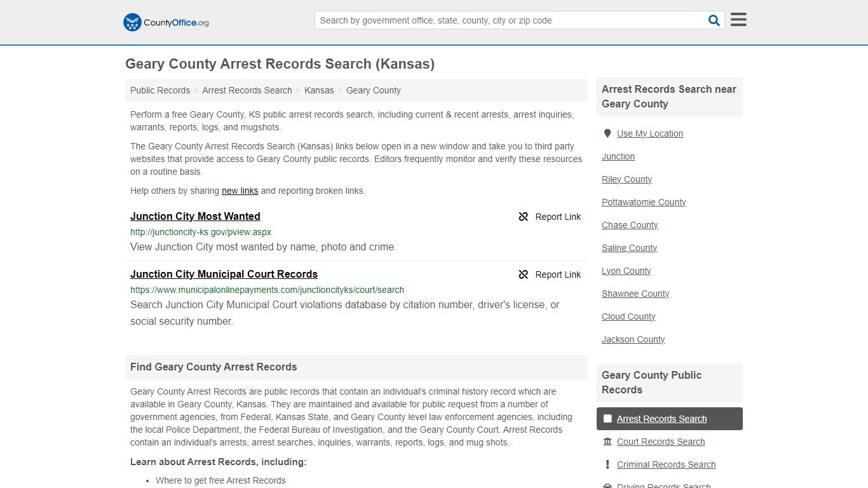Click the broken-link icon for Municipal Court Records
Screen dimensions: 868x488
tap(523, 274)
